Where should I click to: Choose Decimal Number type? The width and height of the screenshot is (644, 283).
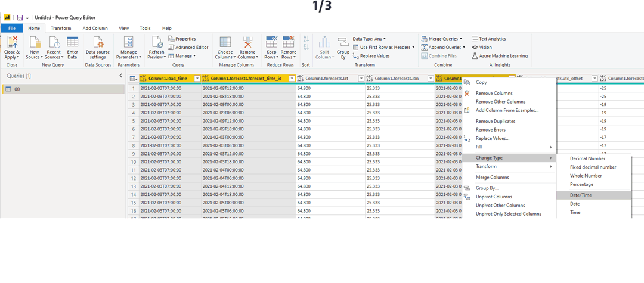point(593,158)
